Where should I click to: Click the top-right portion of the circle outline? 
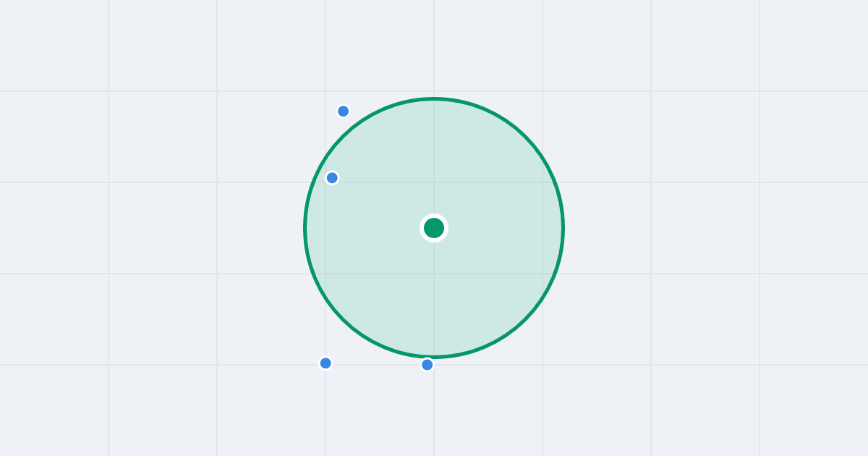pyautogui.click(x=526, y=136)
